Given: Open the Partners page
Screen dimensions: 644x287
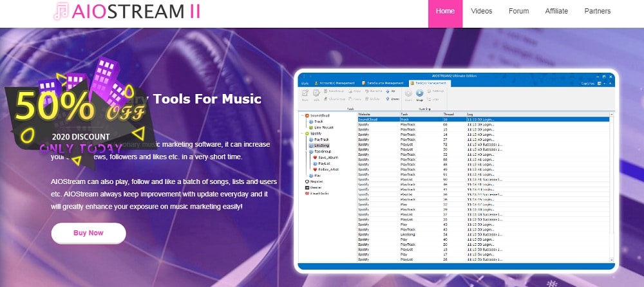Looking at the screenshot, I should coord(598,11).
